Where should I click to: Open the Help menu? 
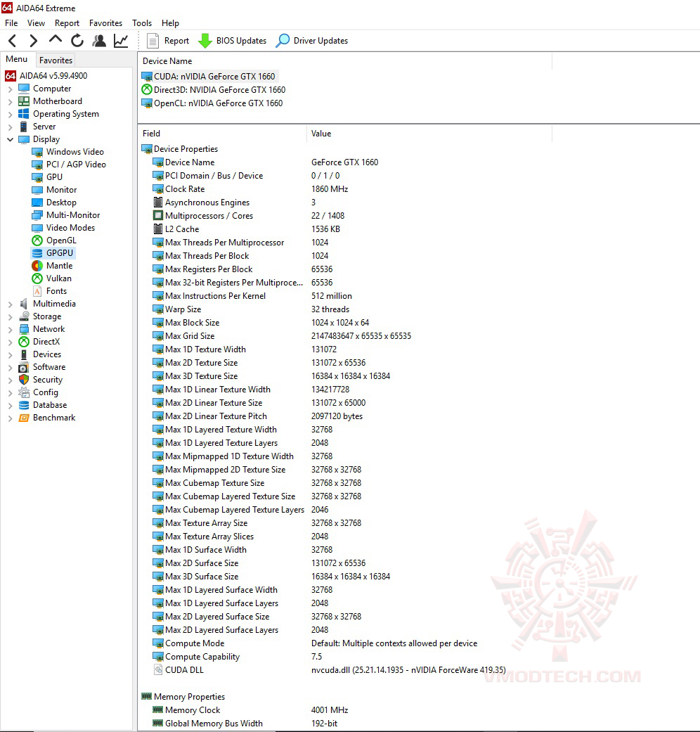coord(170,23)
